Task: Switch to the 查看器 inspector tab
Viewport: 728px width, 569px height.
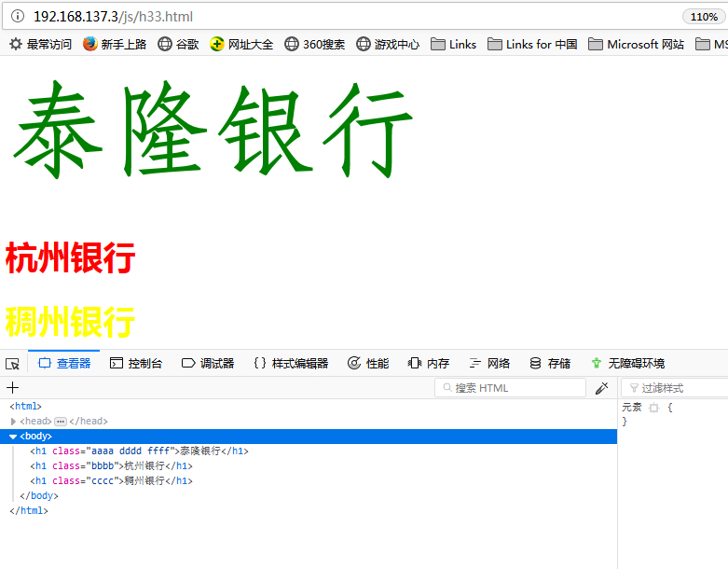Action: (64, 363)
